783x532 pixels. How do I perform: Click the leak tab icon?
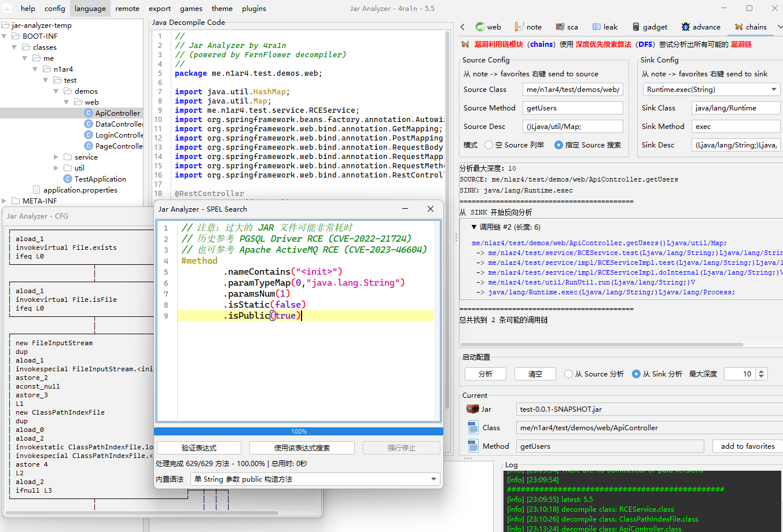(597, 27)
